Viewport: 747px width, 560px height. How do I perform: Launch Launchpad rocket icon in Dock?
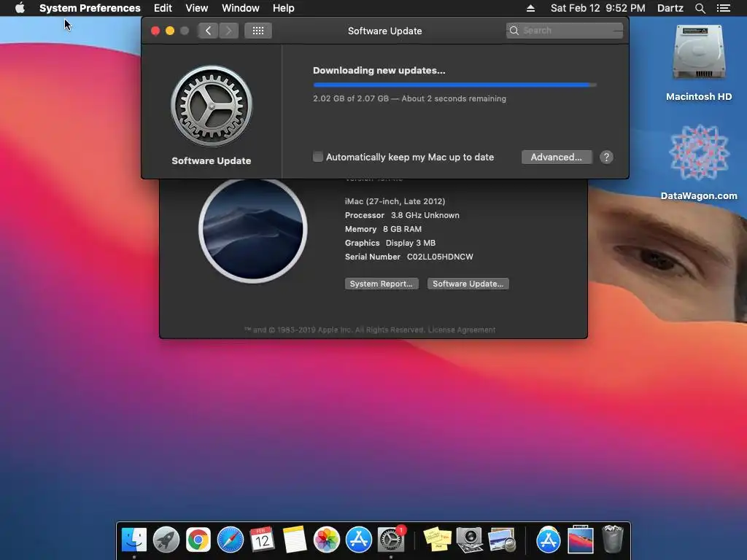[166, 540]
